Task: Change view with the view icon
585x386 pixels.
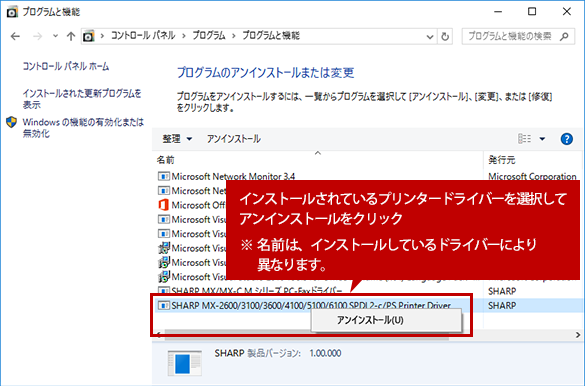Action: [x=525, y=139]
